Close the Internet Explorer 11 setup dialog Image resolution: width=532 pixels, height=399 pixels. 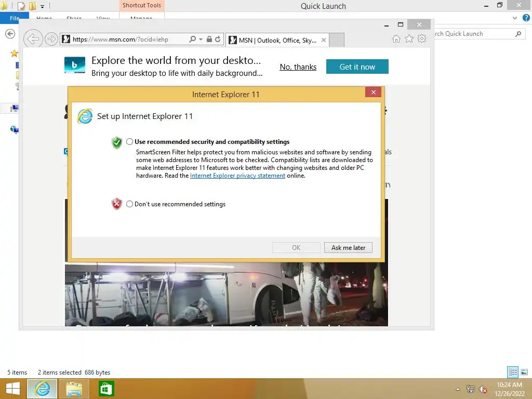[x=373, y=92]
